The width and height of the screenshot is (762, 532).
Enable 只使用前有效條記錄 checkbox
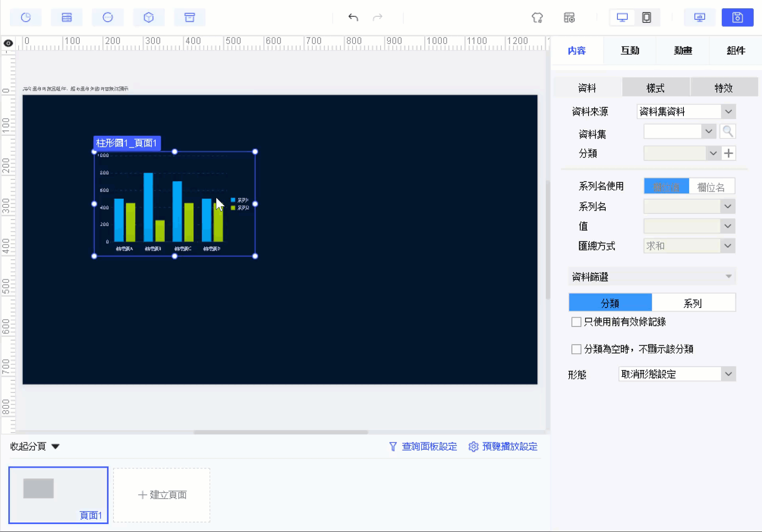(x=576, y=322)
